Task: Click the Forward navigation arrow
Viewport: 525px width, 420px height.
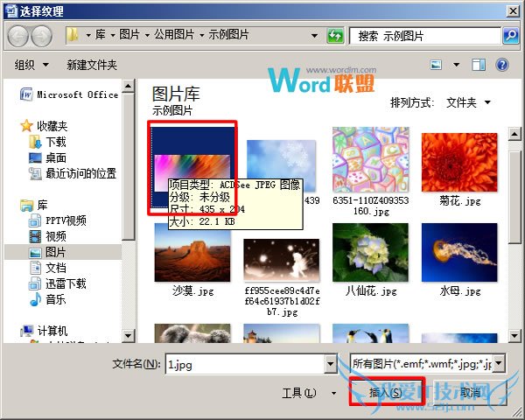Action: click(x=41, y=35)
